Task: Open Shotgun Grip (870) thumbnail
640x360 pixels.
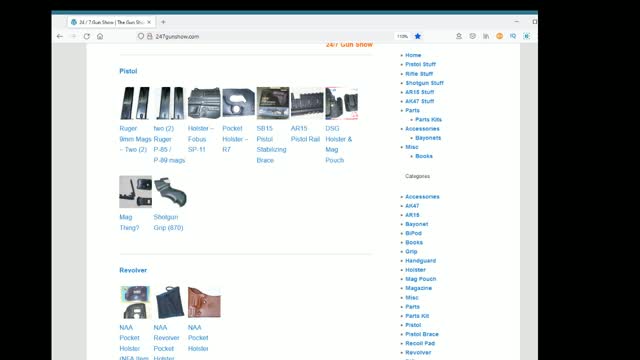Action: (x=170, y=192)
